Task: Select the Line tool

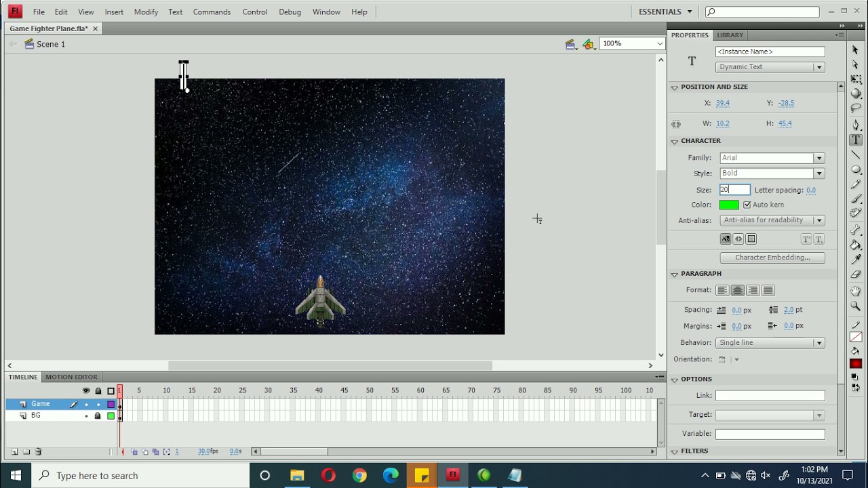Action: click(x=856, y=155)
